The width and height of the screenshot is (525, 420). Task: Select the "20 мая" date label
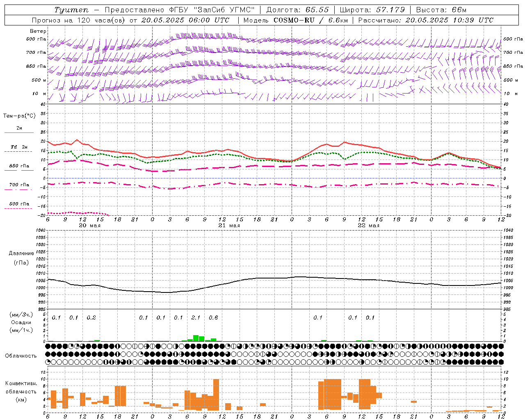pyautogui.click(x=89, y=225)
